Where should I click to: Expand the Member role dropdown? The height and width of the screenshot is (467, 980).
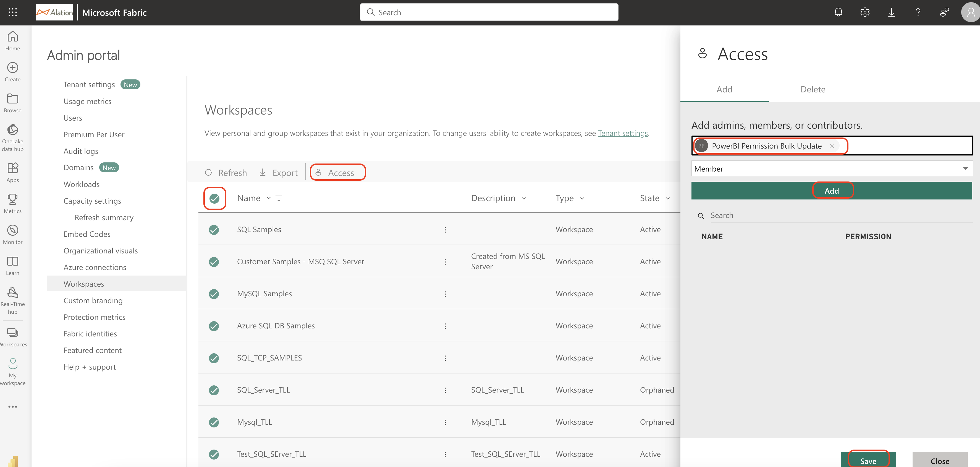[x=832, y=168]
